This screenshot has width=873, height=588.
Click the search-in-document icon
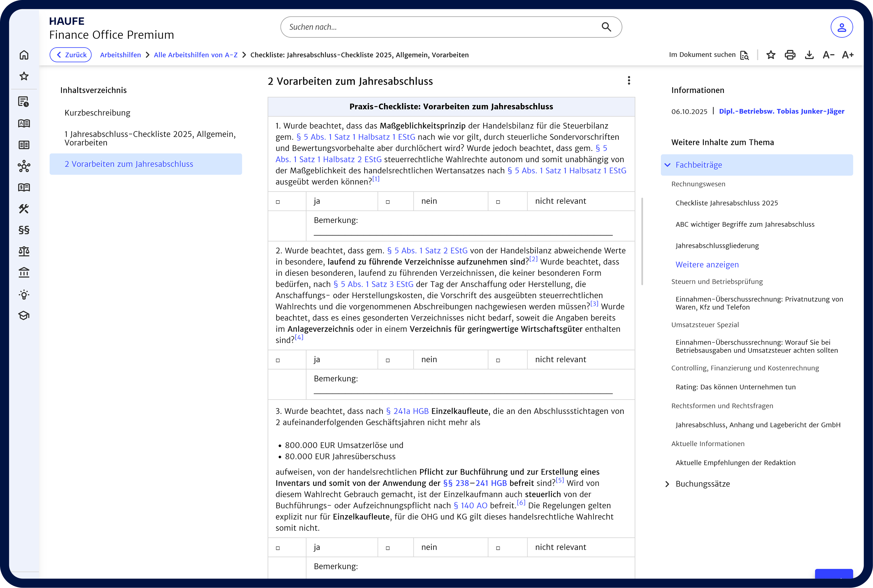(x=744, y=55)
